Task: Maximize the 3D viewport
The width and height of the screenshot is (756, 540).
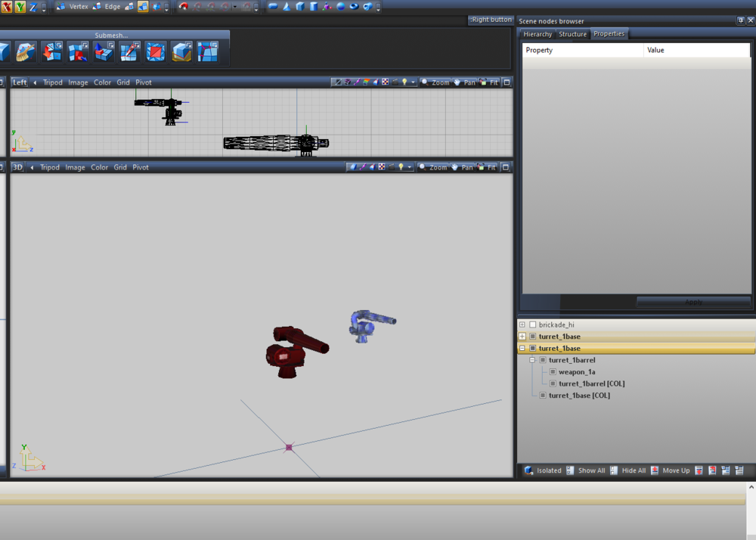Action: (x=507, y=167)
